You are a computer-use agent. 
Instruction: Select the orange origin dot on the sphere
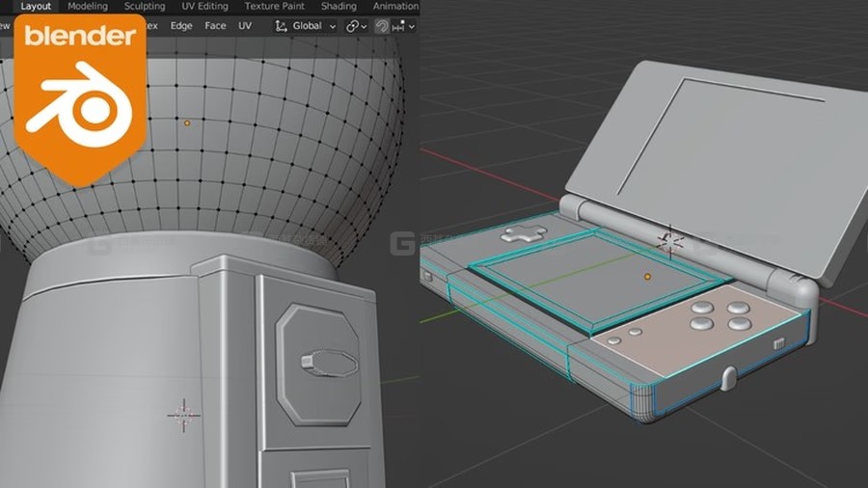(187, 122)
